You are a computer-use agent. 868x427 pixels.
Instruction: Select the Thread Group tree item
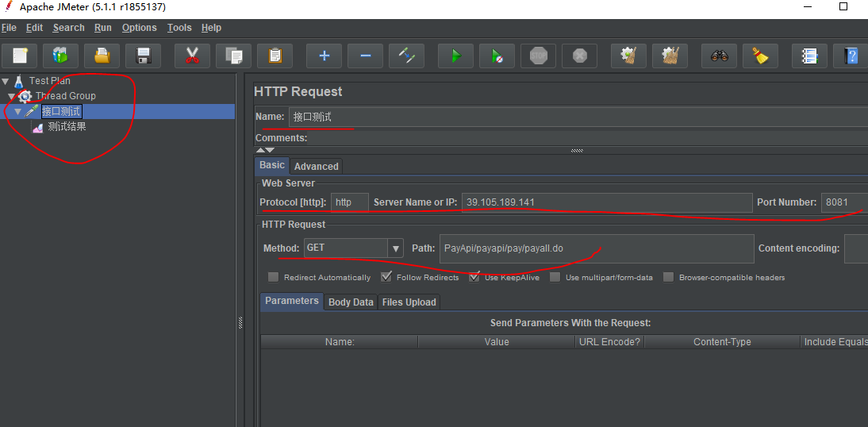(65, 96)
